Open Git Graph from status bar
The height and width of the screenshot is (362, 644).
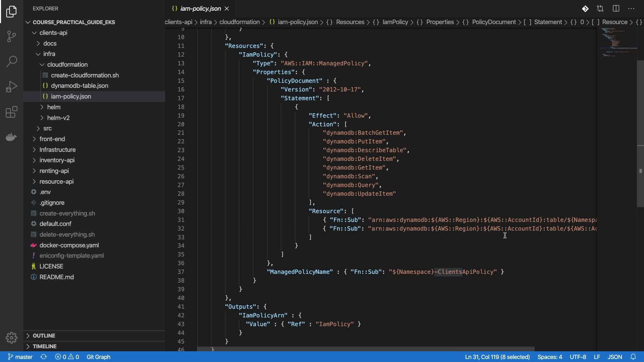click(x=98, y=357)
